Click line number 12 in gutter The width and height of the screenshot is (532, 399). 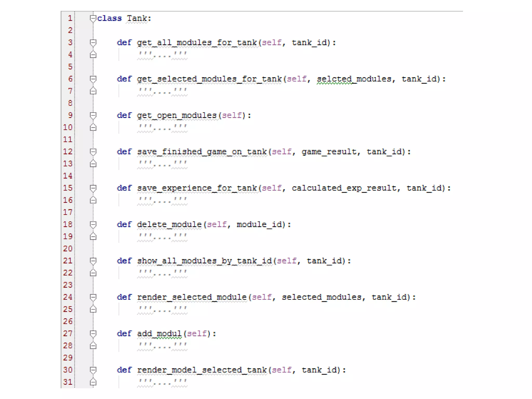point(68,152)
